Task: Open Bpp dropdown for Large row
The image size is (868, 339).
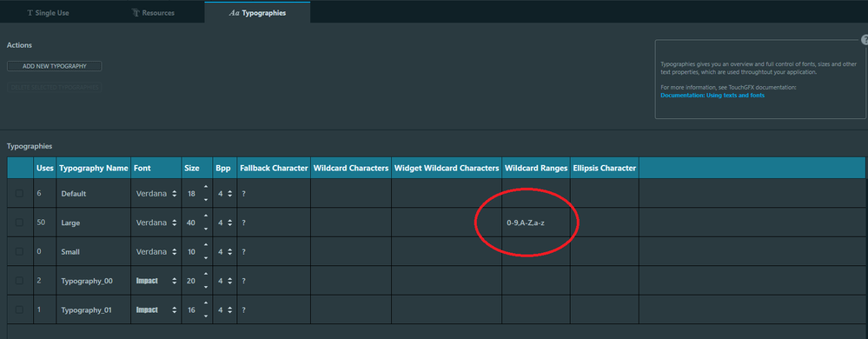Action: point(225,223)
